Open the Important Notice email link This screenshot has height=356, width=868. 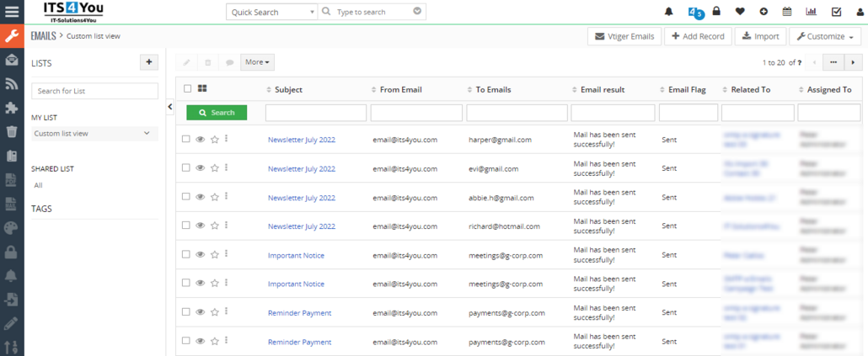tap(296, 255)
